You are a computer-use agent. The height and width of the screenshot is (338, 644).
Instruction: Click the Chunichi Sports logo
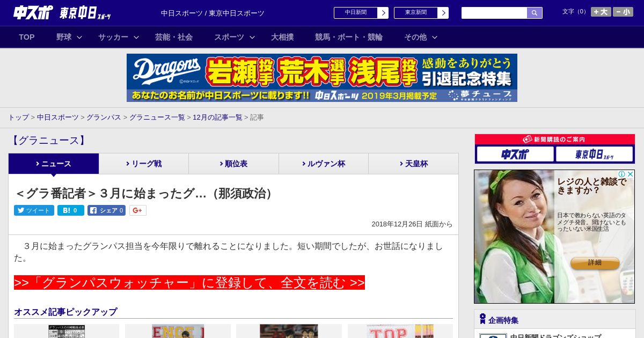click(33, 12)
